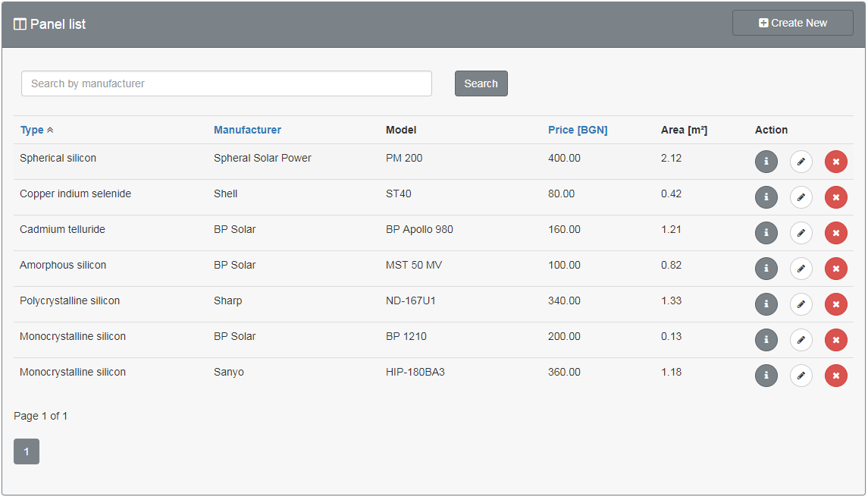Screen dimensions: 868x497
Task: Sort the list by Price [BGN]
Action: [x=578, y=131]
